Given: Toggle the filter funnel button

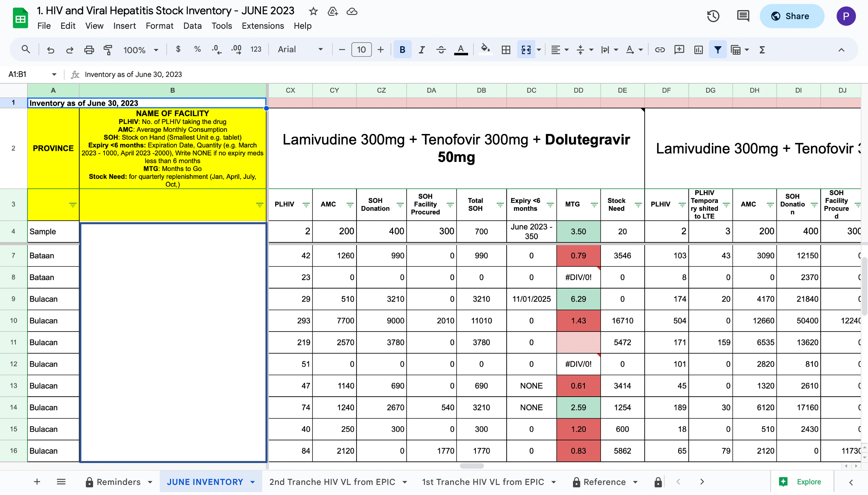Looking at the screenshot, I should point(717,50).
